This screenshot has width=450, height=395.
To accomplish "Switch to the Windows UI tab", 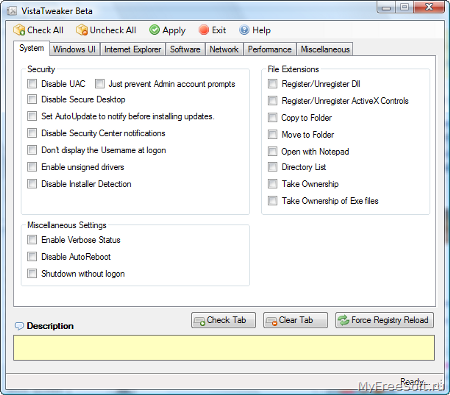I will click(x=74, y=49).
